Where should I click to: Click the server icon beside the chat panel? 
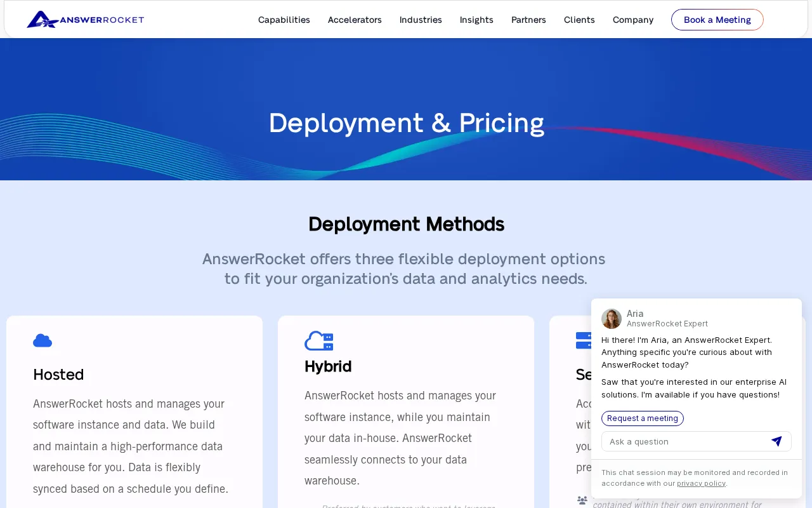coord(583,340)
